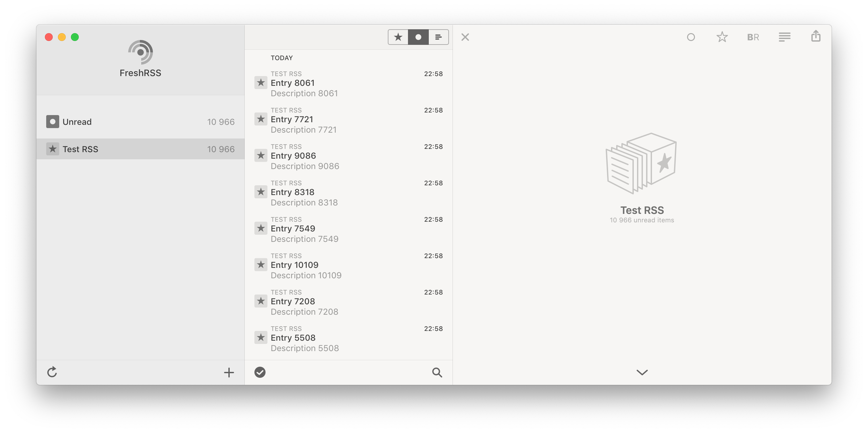This screenshot has width=868, height=433.
Task: Click the BR Bionic Reading button
Action: point(753,37)
